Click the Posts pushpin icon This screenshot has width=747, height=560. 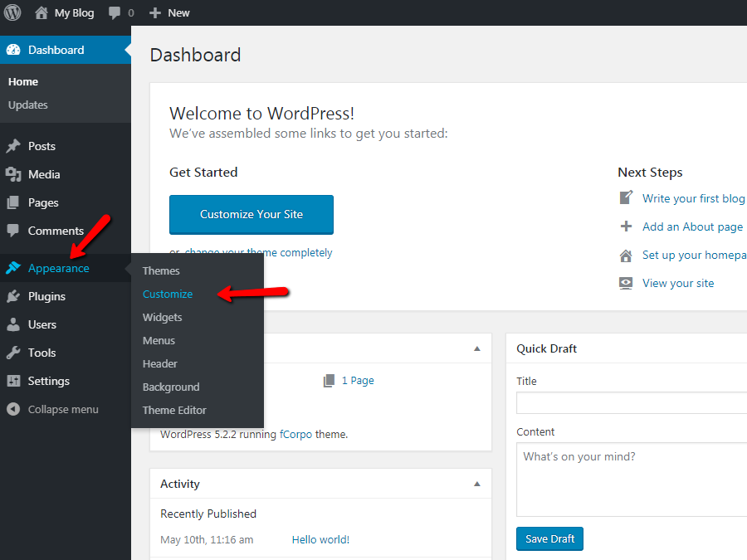[13, 146]
